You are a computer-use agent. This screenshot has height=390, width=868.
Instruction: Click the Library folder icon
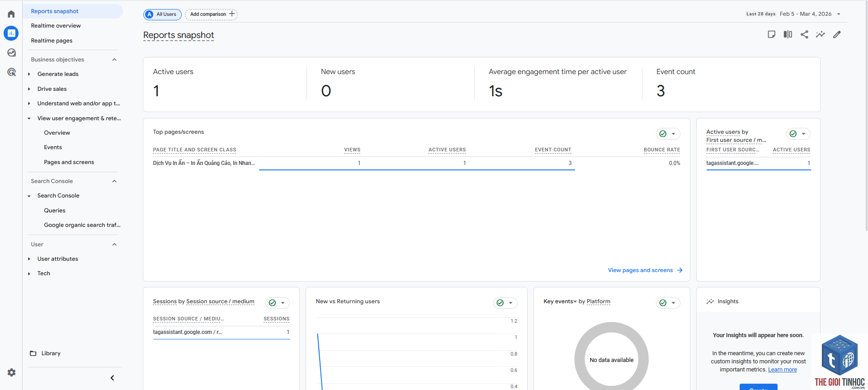33,353
